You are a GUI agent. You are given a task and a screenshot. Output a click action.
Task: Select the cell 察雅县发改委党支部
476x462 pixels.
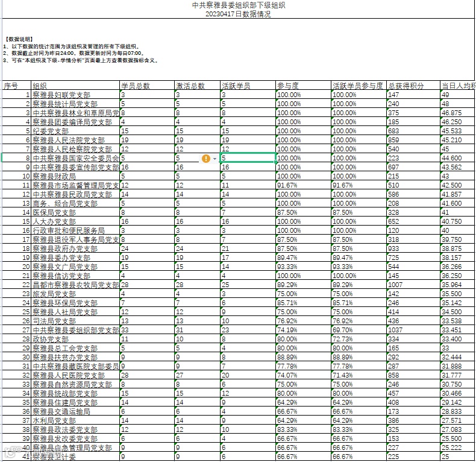click(x=75, y=438)
